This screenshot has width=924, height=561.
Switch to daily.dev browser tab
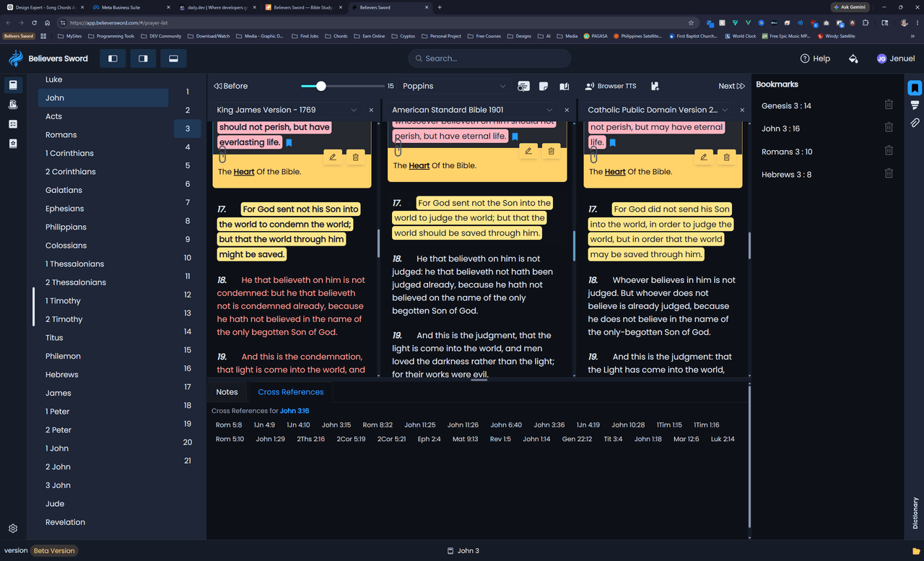217,7
